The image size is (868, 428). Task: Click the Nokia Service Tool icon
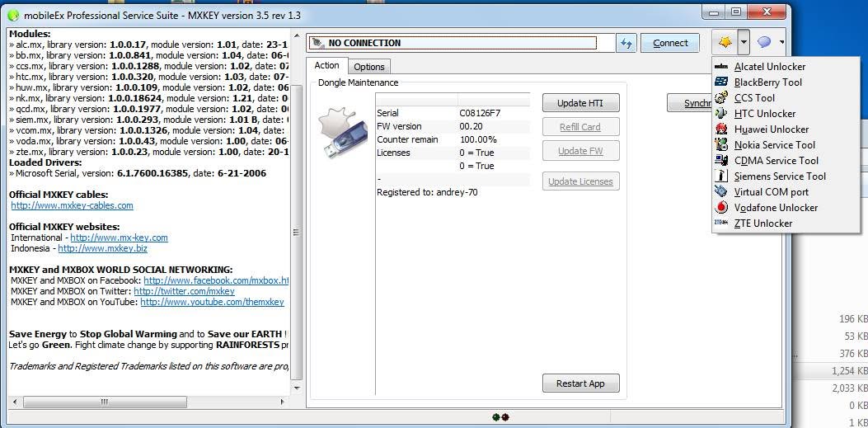pyautogui.click(x=721, y=145)
